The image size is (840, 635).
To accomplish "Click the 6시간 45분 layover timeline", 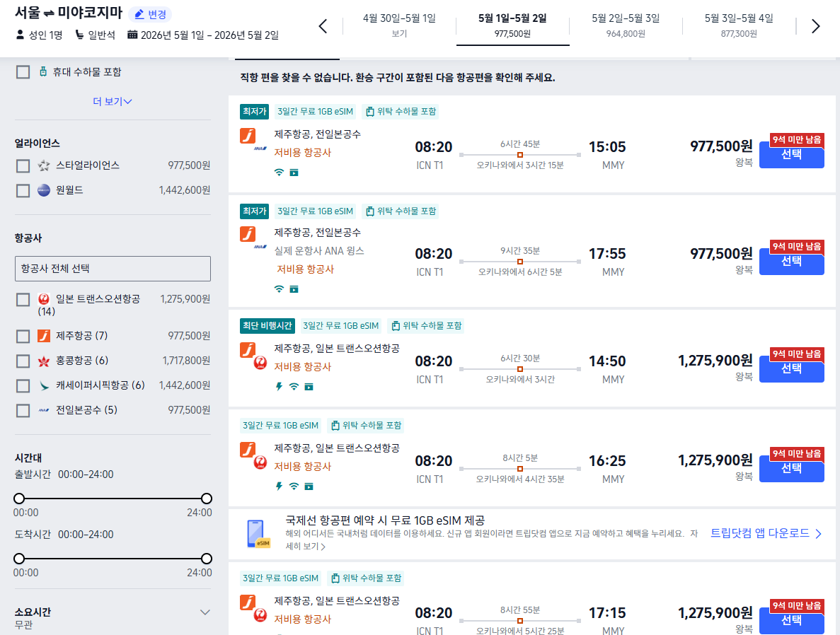I will click(x=520, y=155).
